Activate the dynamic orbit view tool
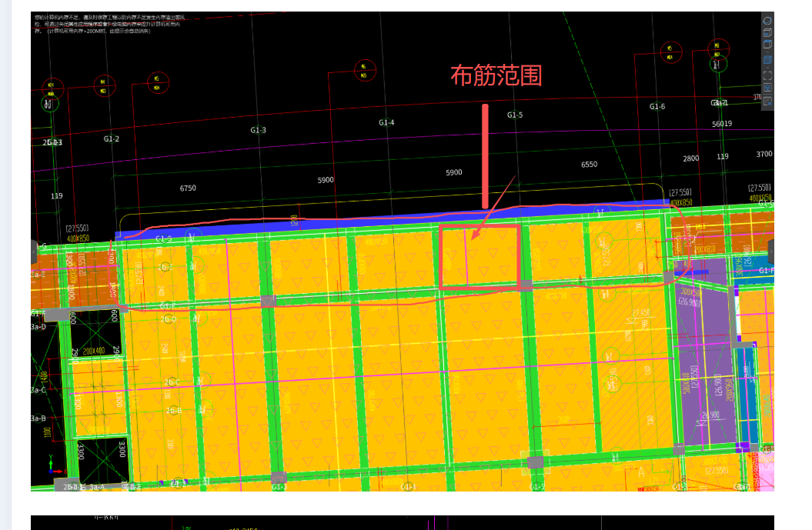Viewport: 812px width, 530px height. 767,21
